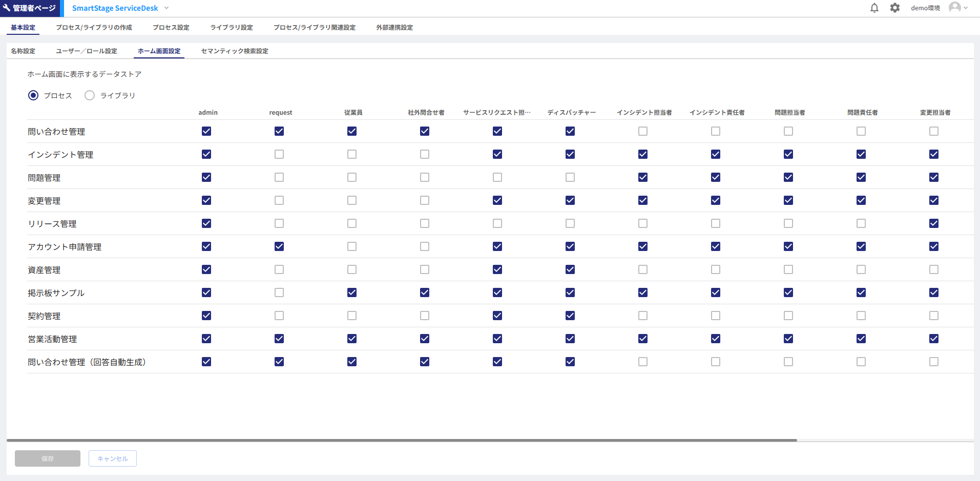Check request checkbox for インシデント管理
980x481 pixels.
point(279,155)
